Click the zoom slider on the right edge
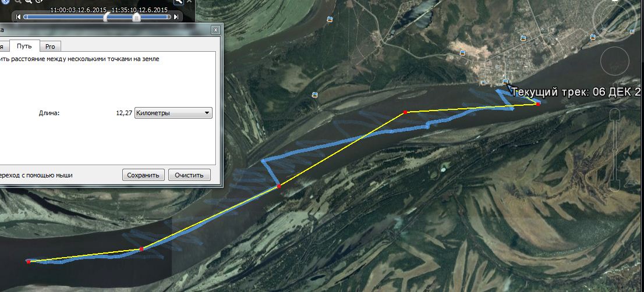Image resolution: width=644 pixels, height=292 pixels. click(x=614, y=149)
